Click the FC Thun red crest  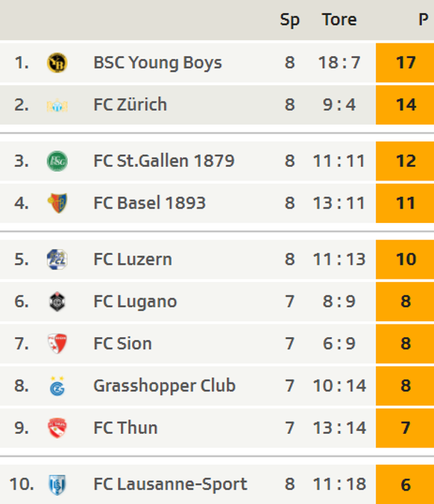57,428
